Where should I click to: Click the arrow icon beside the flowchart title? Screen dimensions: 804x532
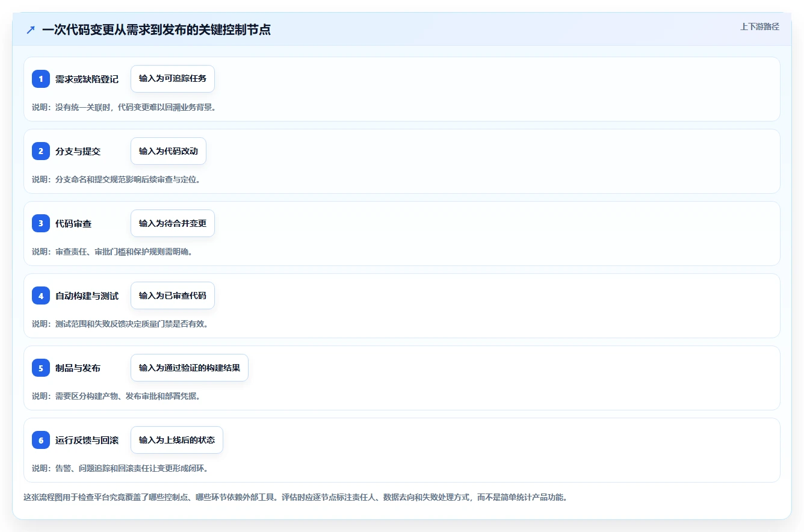point(31,29)
